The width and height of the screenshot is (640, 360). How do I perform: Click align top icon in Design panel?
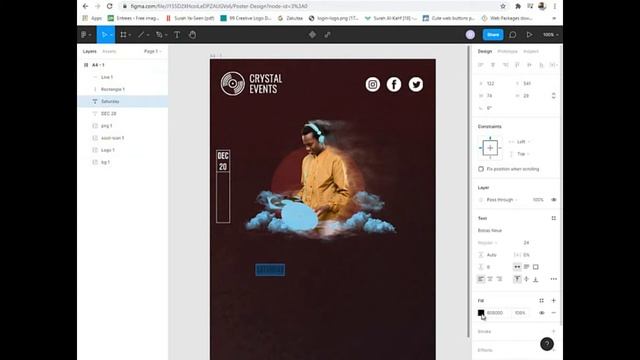pyautogui.click(x=517, y=65)
